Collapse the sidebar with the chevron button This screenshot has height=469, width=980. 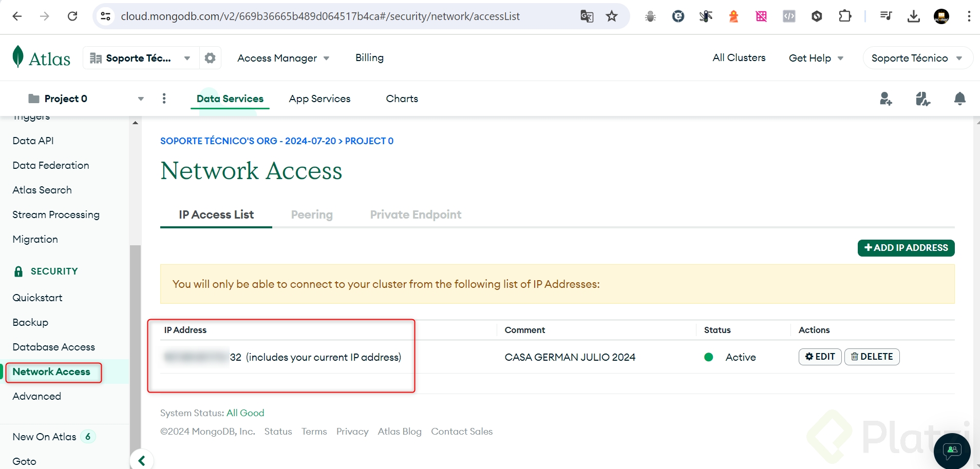point(142,460)
